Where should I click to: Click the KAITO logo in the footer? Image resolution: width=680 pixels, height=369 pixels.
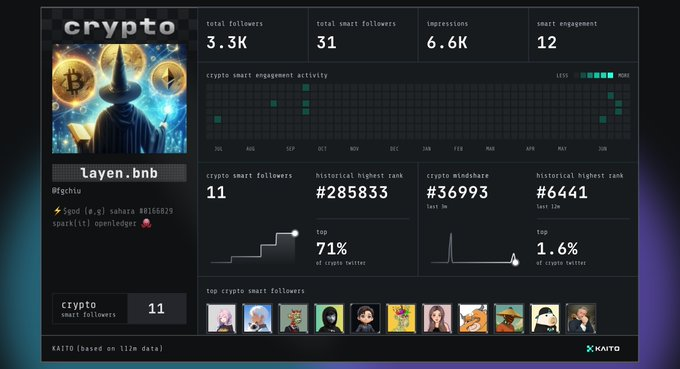point(603,348)
